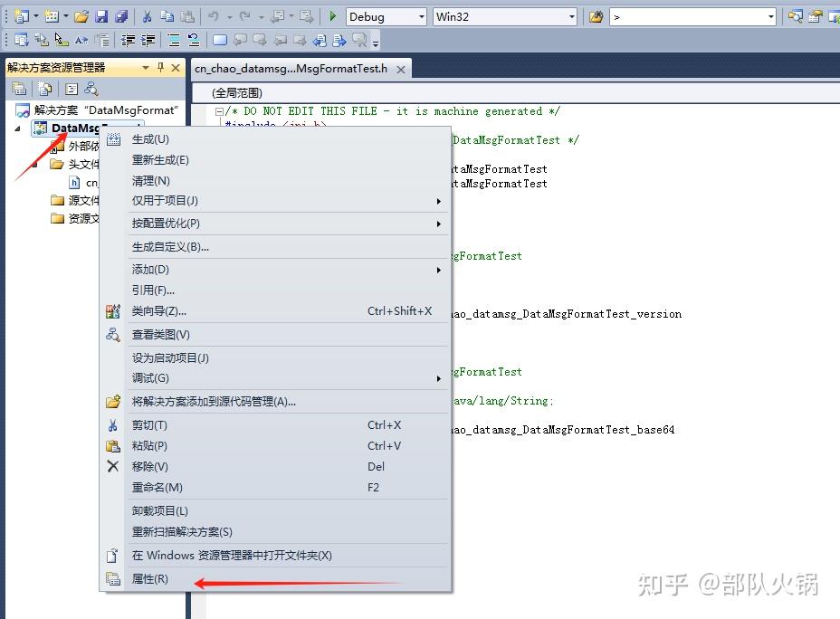840x619 pixels.
Task: Start debugging with the green run arrow
Action: tap(330, 15)
